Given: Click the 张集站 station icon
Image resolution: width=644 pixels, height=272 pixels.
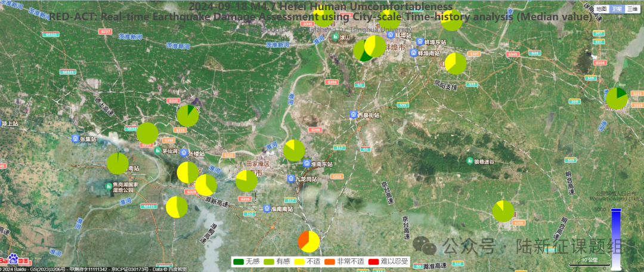Looking at the screenshot, I should point(75,138).
